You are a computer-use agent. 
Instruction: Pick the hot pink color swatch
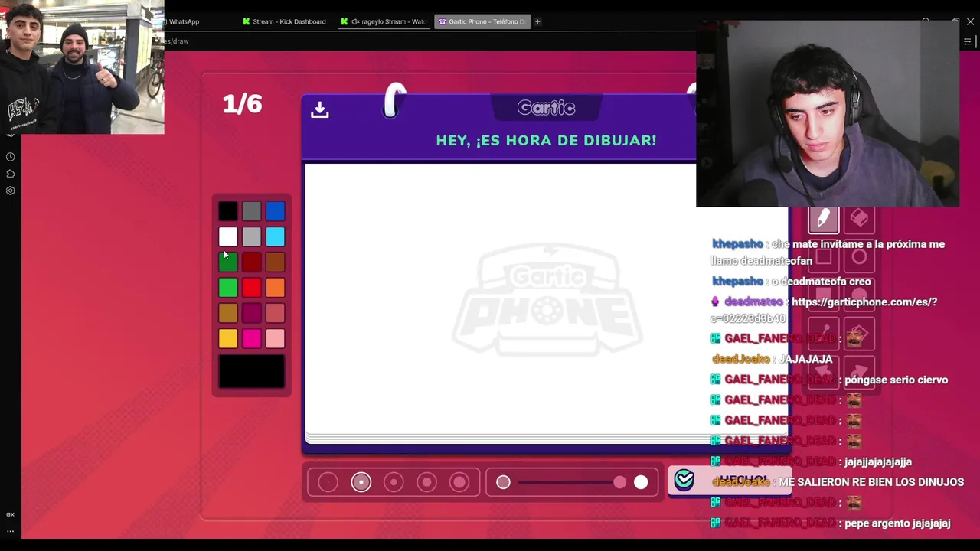[252, 338]
